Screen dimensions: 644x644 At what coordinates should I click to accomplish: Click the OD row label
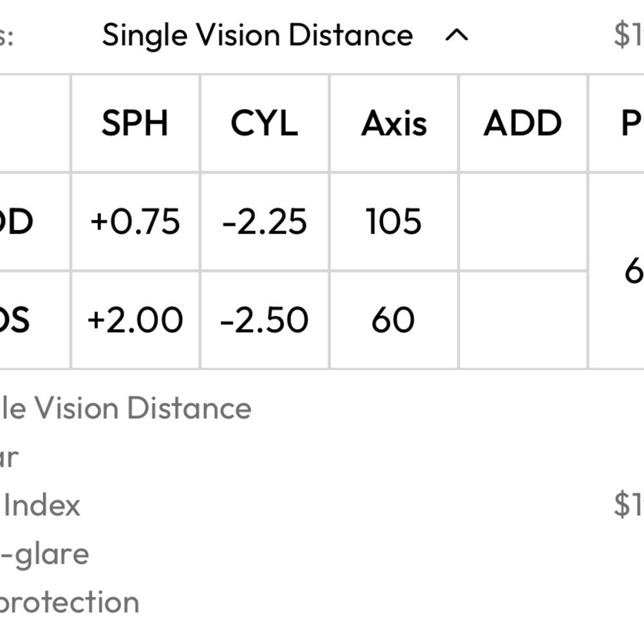(x=15, y=222)
